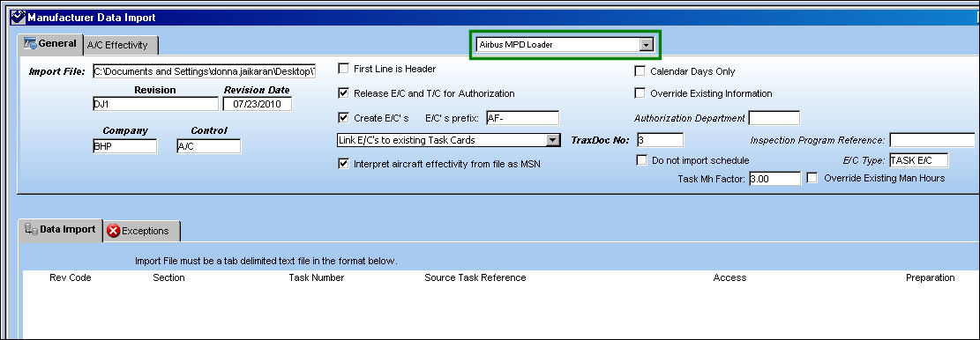Viewport: 980px width, 340px height.
Task: Toggle Interpret aircraft effectivity as MSN
Action: 343,164
